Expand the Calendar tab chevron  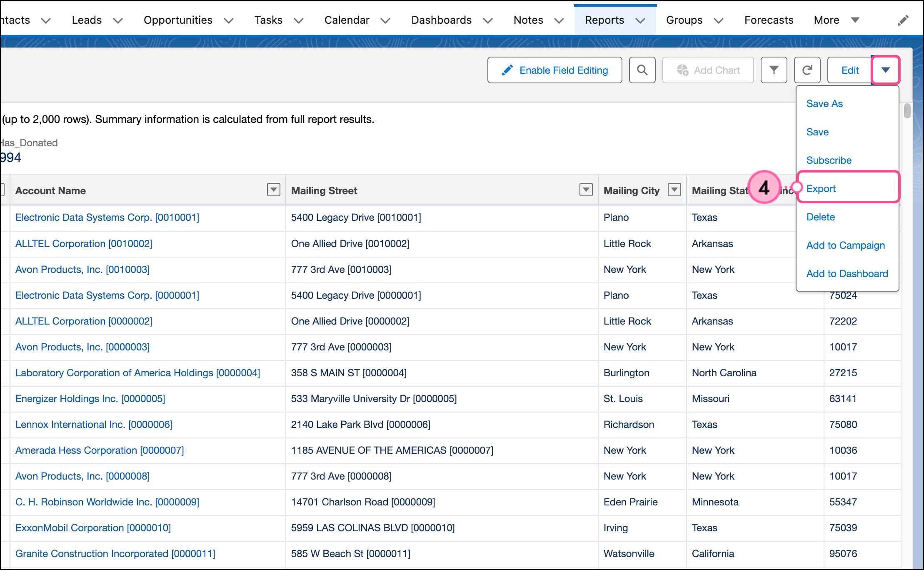tap(385, 20)
